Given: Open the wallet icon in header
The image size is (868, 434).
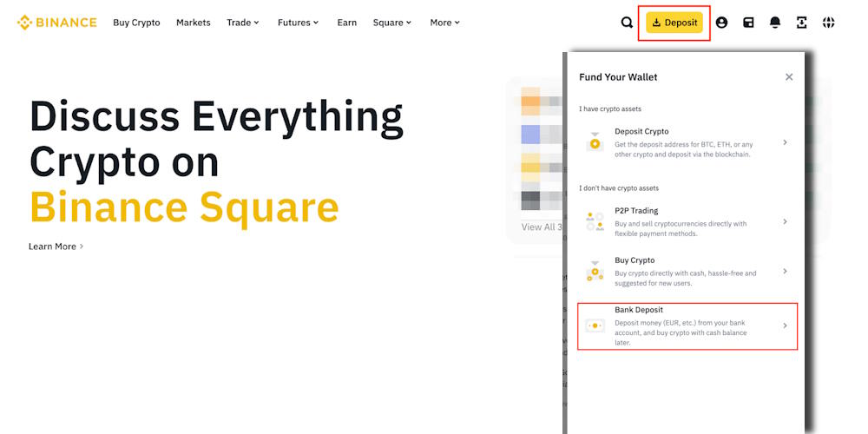Looking at the screenshot, I should [748, 23].
